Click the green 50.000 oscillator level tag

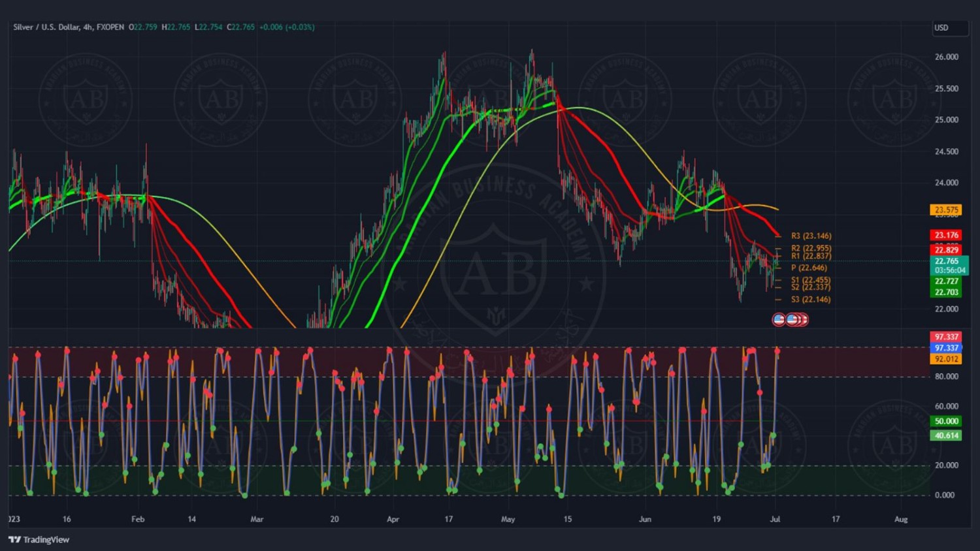pos(946,422)
